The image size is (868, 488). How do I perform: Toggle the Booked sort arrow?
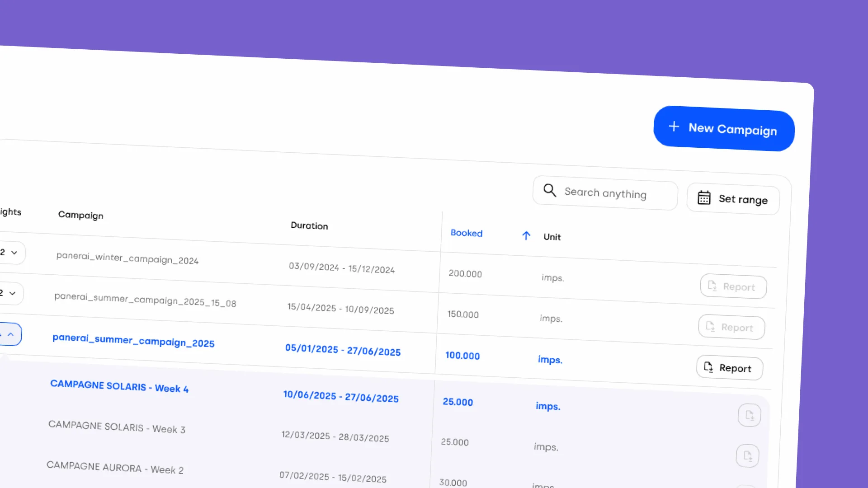click(x=526, y=235)
